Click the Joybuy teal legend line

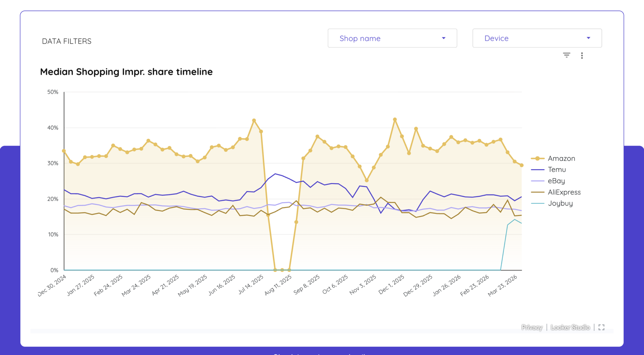point(538,203)
